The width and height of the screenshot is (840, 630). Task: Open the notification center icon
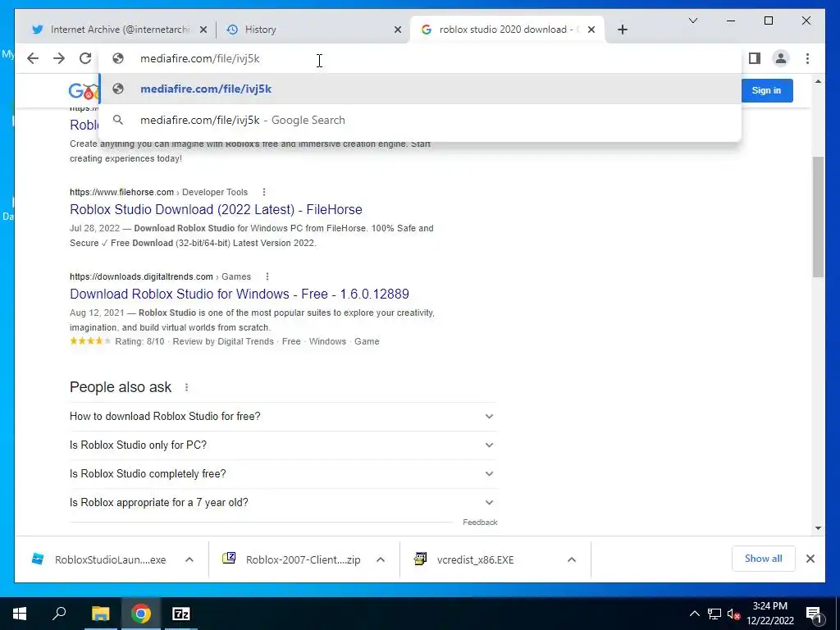pos(814,614)
